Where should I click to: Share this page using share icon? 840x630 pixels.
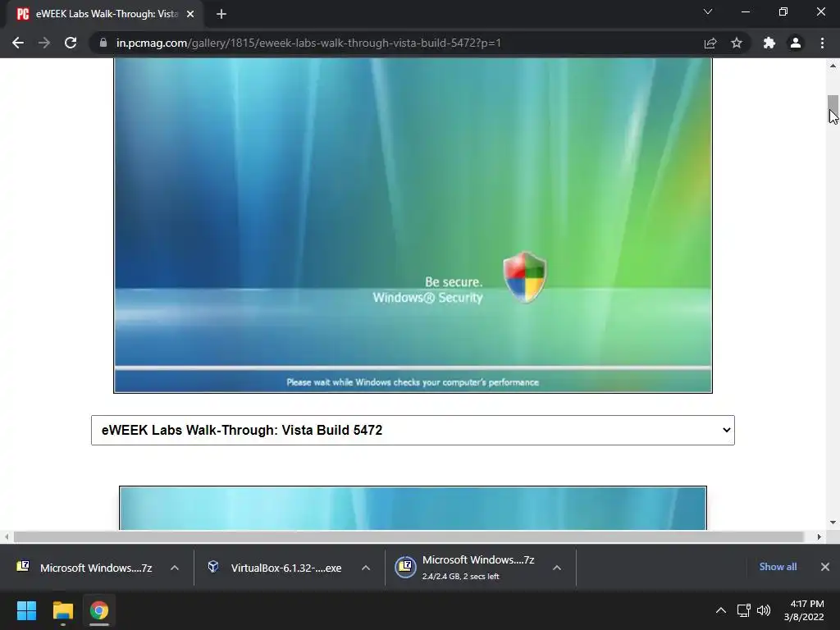point(710,43)
